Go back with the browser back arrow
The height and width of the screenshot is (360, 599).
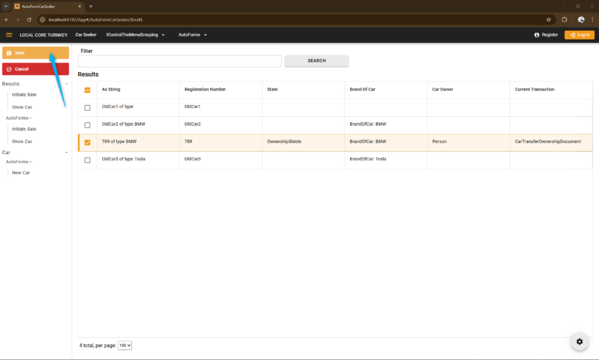[6, 19]
